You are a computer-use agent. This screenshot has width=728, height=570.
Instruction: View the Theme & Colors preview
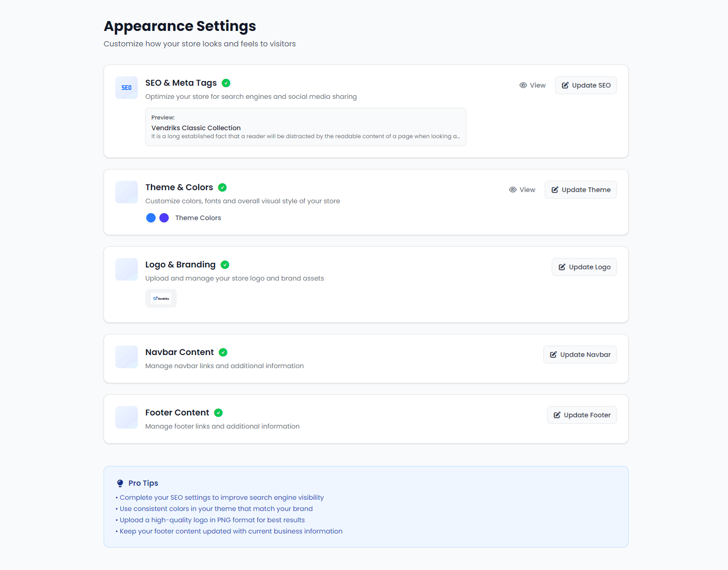click(x=522, y=190)
